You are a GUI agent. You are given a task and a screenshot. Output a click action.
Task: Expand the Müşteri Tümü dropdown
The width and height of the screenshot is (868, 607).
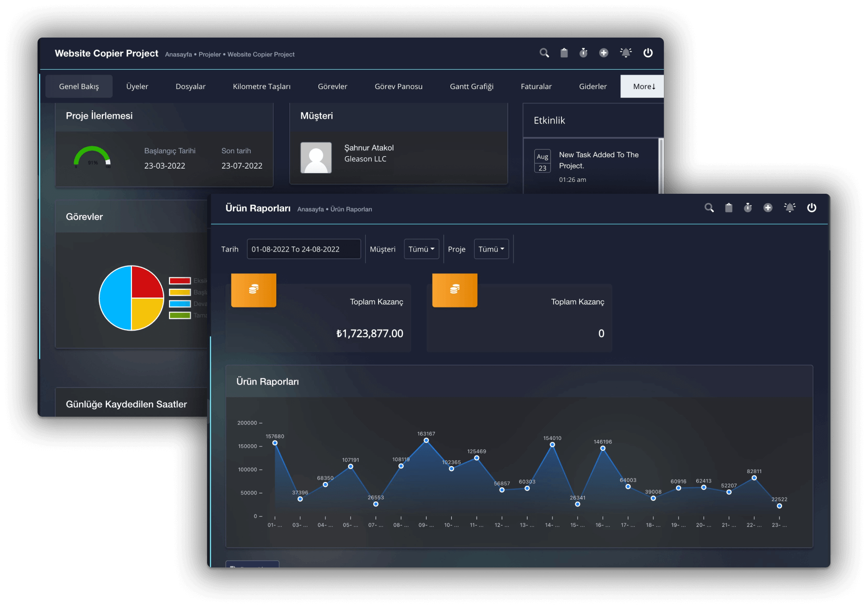tap(421, 249)
